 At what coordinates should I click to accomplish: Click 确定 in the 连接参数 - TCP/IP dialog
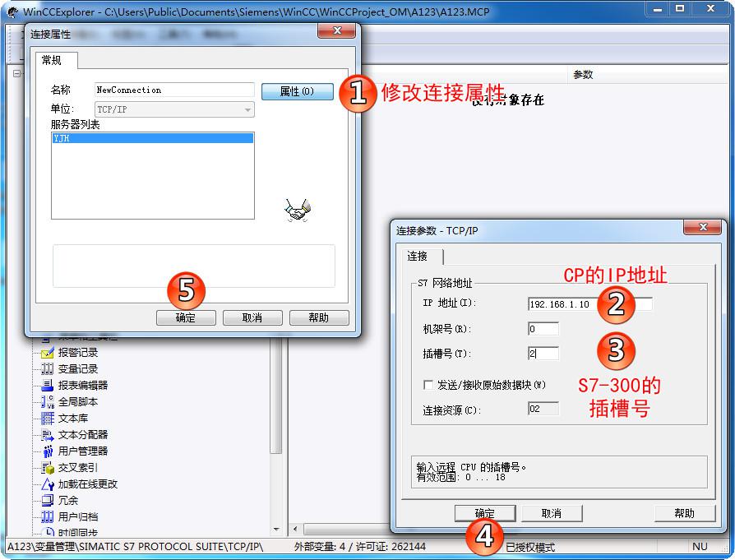click(x=485, y=513)
